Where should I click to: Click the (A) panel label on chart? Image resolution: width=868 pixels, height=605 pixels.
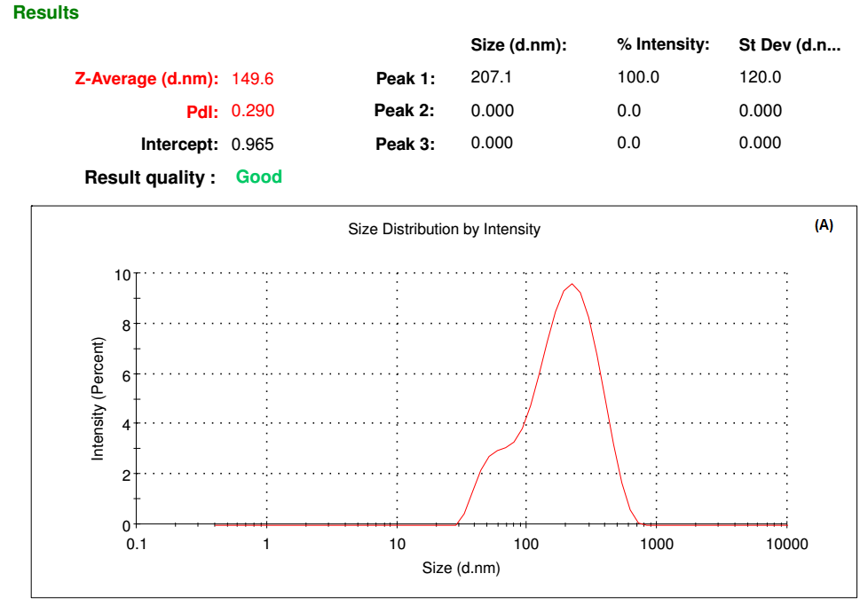824,225
